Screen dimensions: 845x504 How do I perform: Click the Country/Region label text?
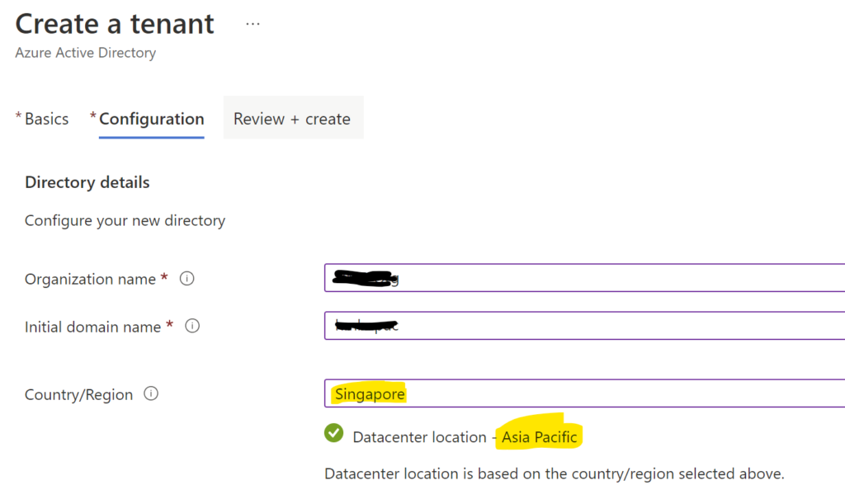[x=78, y=394]
